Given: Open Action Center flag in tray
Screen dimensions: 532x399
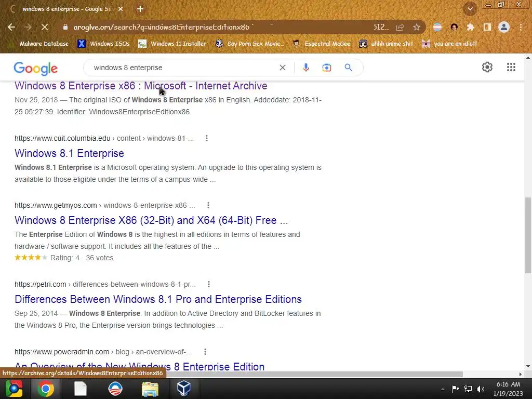Looking at the screenshot, I should pos(455,389).
